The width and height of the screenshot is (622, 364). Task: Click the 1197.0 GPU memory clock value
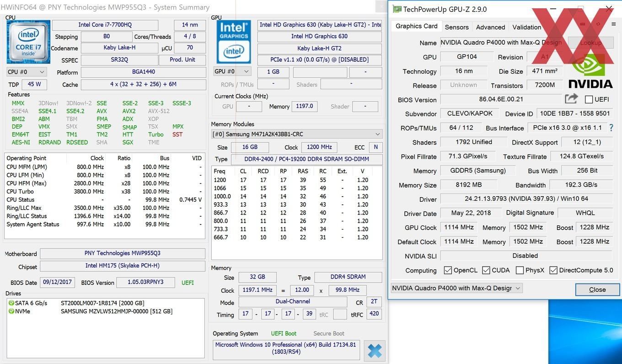click(x=304, y=106)
